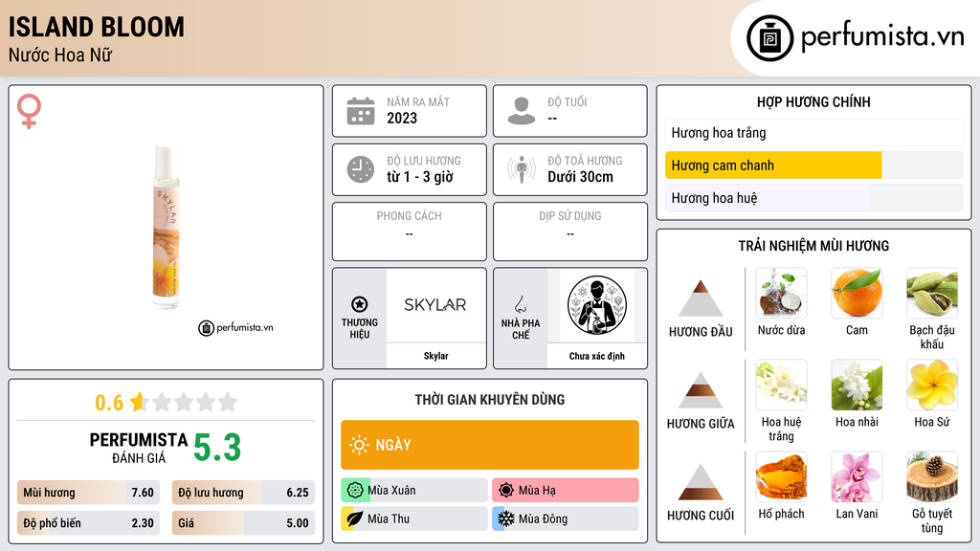Open the Hoa Sứ frangipani note image

pyautogui.click(x=932, y=386)
